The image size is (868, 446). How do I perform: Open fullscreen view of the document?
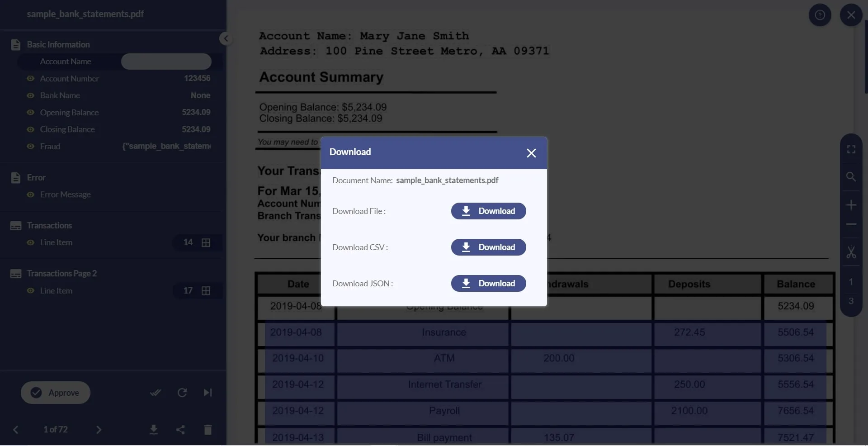coord(851,149)
